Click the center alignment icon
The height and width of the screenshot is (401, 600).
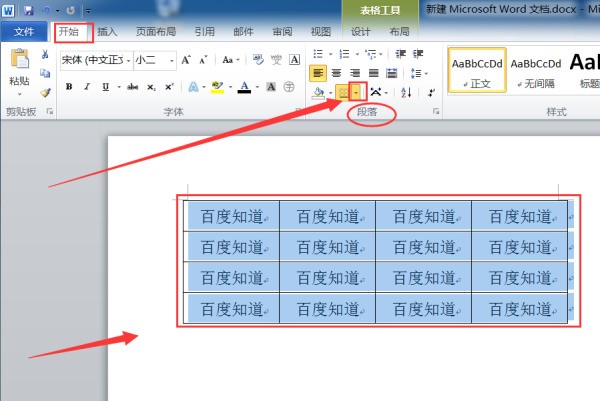coord(336,73)
